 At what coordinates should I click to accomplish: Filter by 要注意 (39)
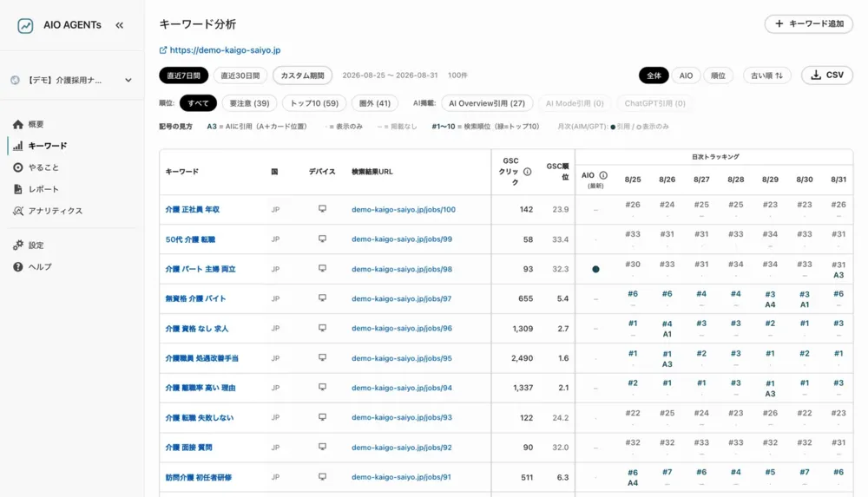pos(249,103)
